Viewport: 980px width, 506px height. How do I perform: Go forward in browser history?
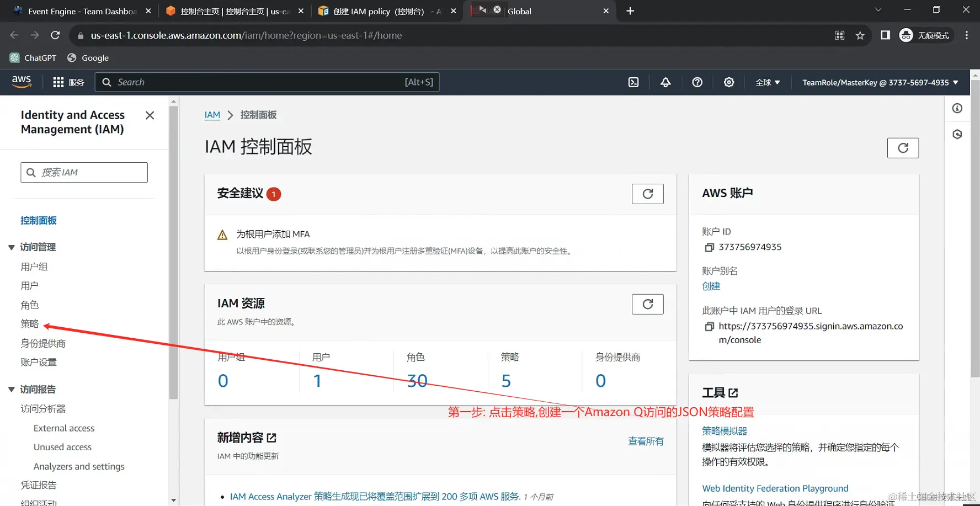pyautogui.click(x=35, y=35)
